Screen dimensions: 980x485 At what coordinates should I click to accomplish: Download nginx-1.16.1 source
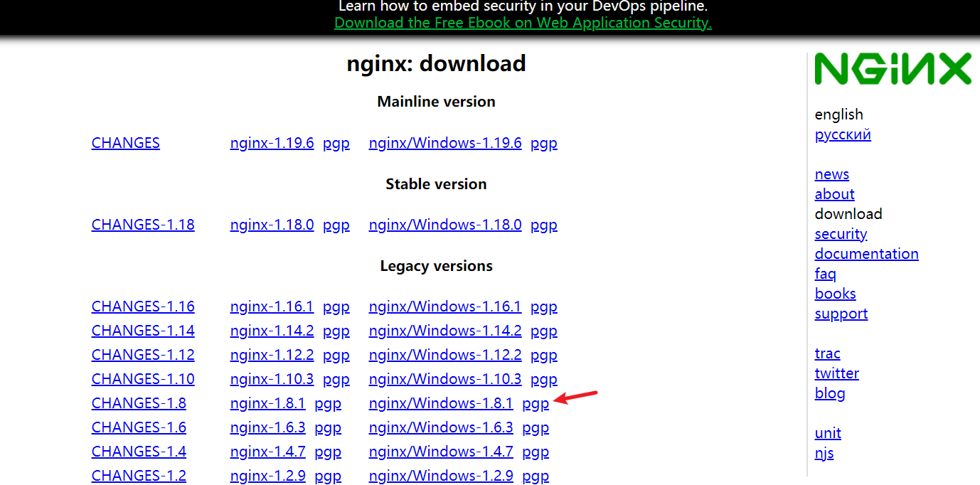pyautogui.click(x=272, y=307)
